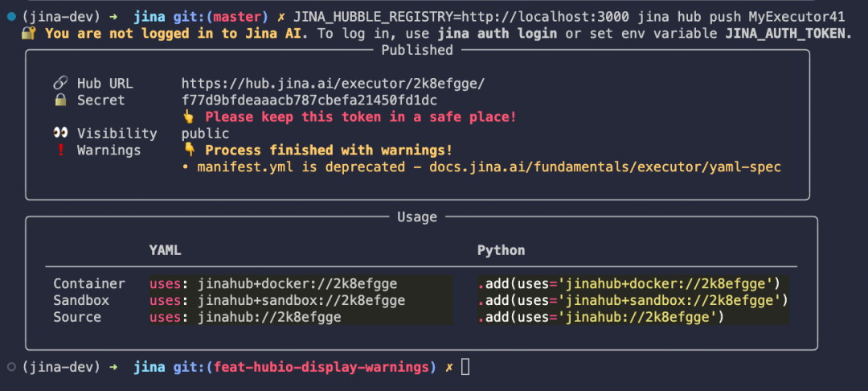Click Python snippet .add(uses='jinahub+docker://2k8efgge')
The image size is (868, 391).
coord(628,283)
